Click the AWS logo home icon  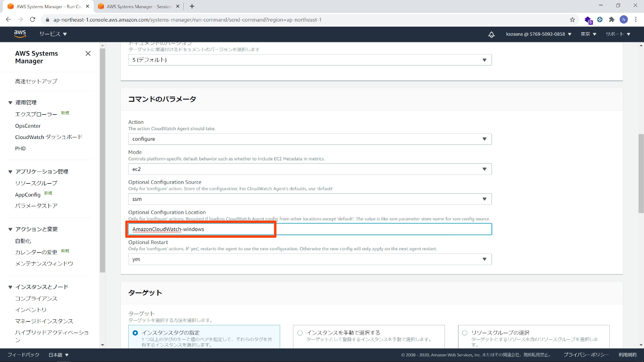pos(20,34)
